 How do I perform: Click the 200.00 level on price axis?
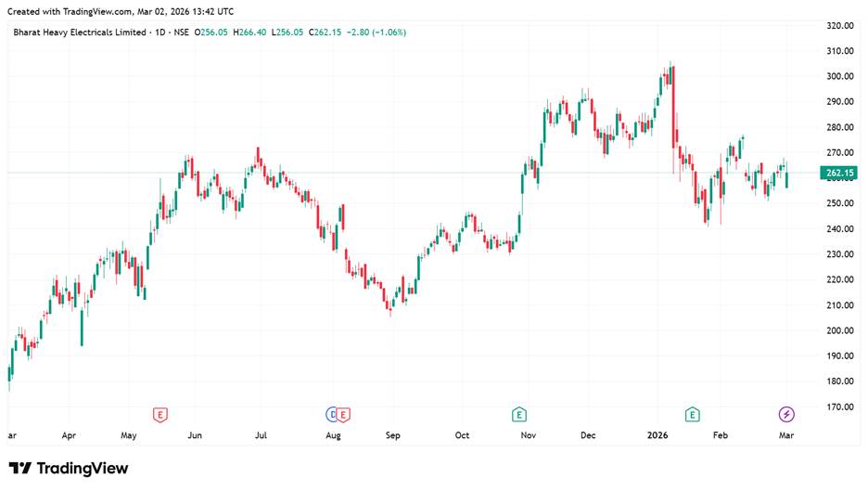pos(838,330)
